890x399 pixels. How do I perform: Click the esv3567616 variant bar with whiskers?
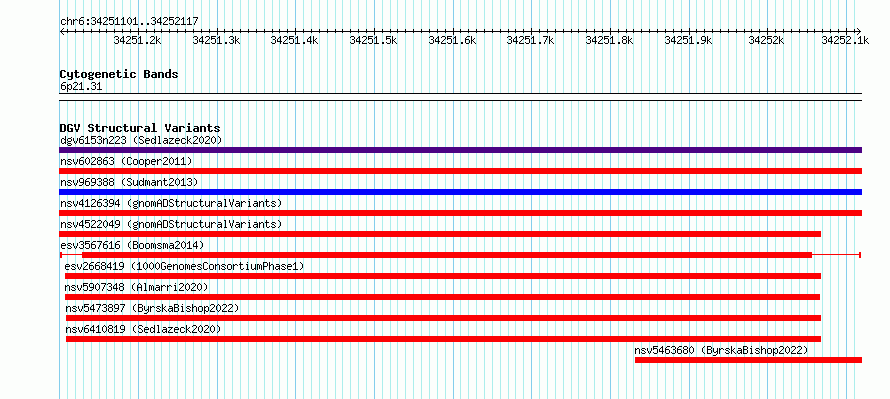[460, 255]
